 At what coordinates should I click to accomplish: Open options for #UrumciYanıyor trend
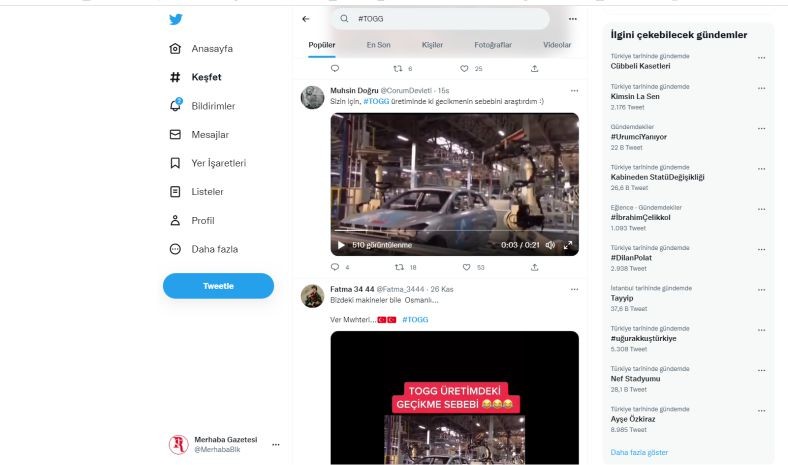(x=761, y=129)
